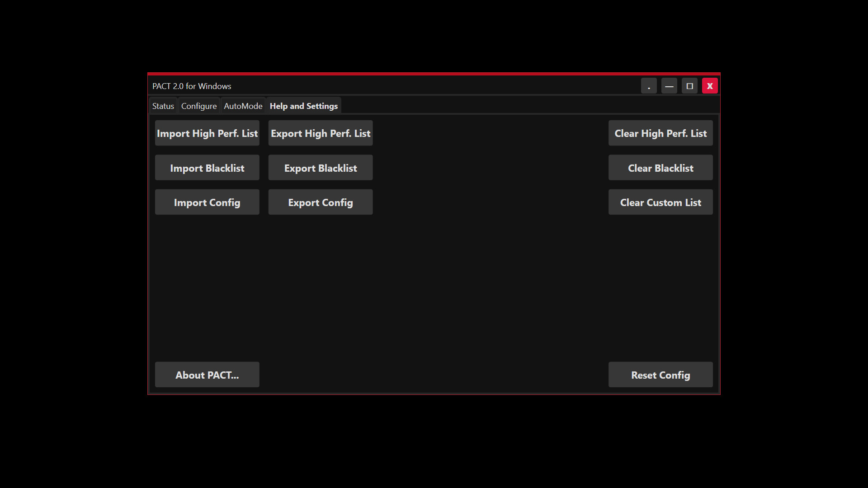Import a saved Config
868x488 pixels.
(207, 202)
